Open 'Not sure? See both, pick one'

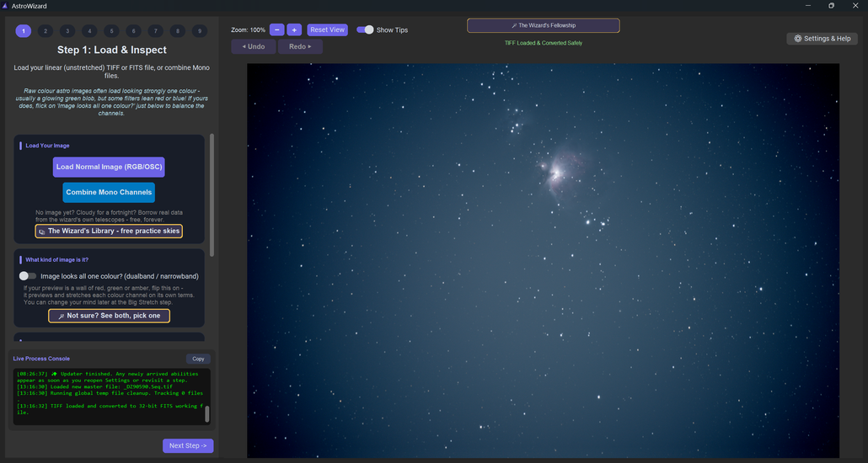coord(109,316)
